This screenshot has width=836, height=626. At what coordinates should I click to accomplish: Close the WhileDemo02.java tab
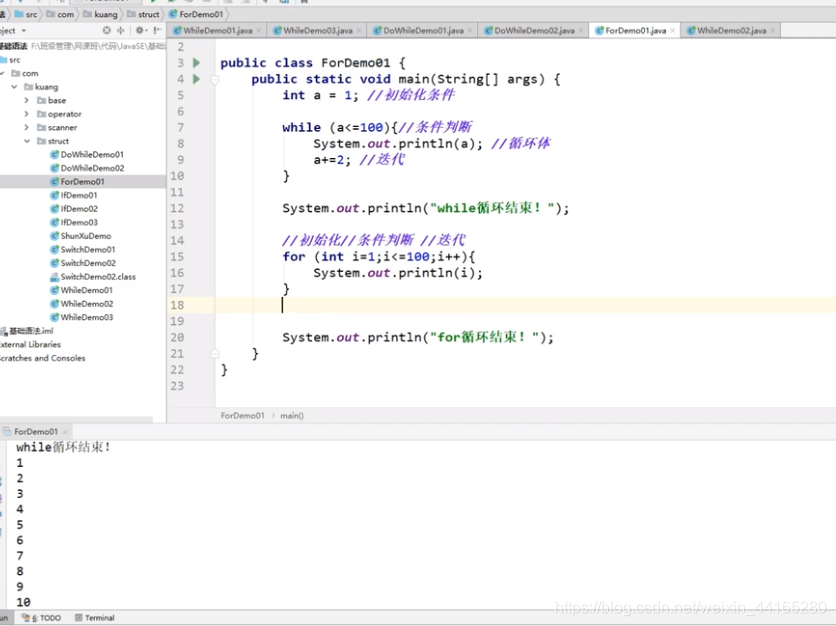(x=773, y=31)
